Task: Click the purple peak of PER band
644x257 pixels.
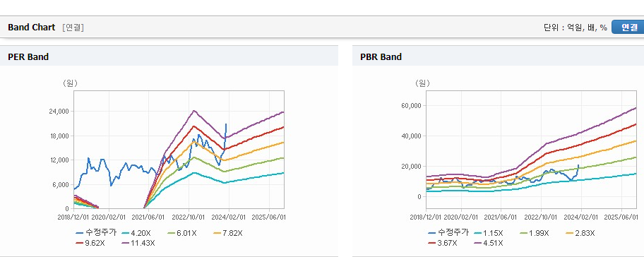Action: pyautogui.click(x=194, y=110)
